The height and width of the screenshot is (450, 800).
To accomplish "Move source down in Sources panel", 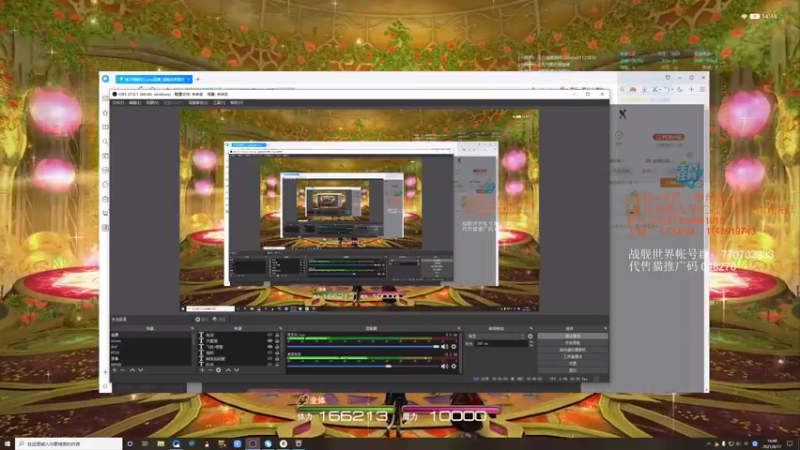I will [236, 370].
